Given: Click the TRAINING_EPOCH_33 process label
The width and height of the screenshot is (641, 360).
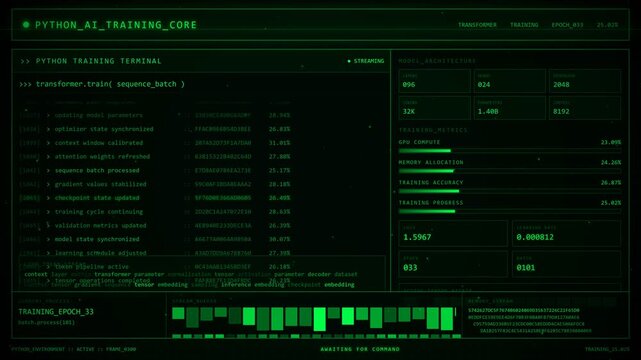Looking at the screenshot, I should click(56, 312).
